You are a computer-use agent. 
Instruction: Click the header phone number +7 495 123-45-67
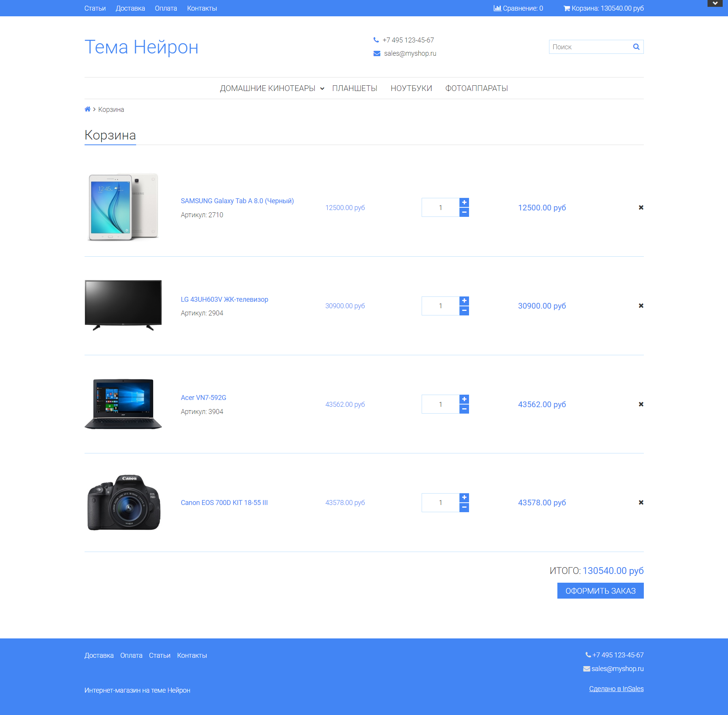pyautogui.click(x=408, y=40)
